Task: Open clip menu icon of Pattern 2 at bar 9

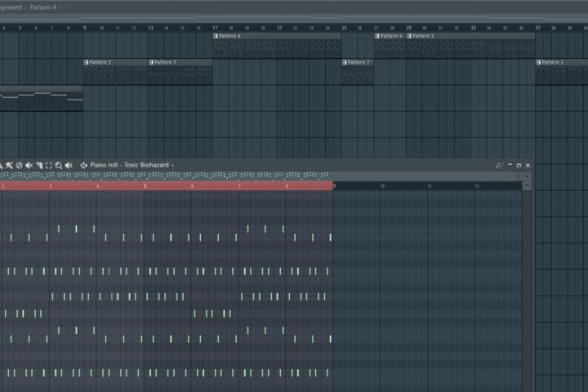Action: (x=87, y=62)
